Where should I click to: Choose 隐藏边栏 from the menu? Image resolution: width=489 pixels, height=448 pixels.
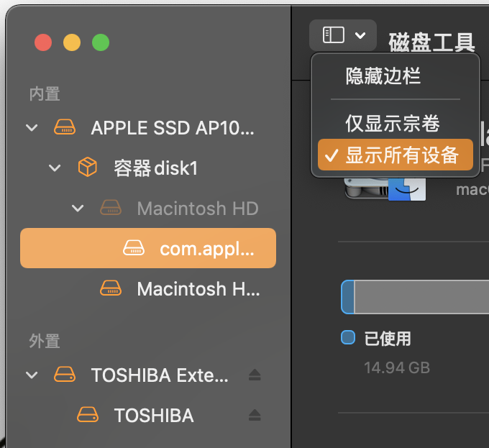click(383, 76)
